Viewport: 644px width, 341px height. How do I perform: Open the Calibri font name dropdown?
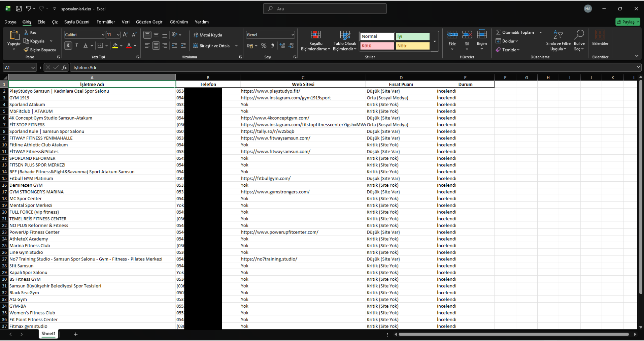coord(103,35)
